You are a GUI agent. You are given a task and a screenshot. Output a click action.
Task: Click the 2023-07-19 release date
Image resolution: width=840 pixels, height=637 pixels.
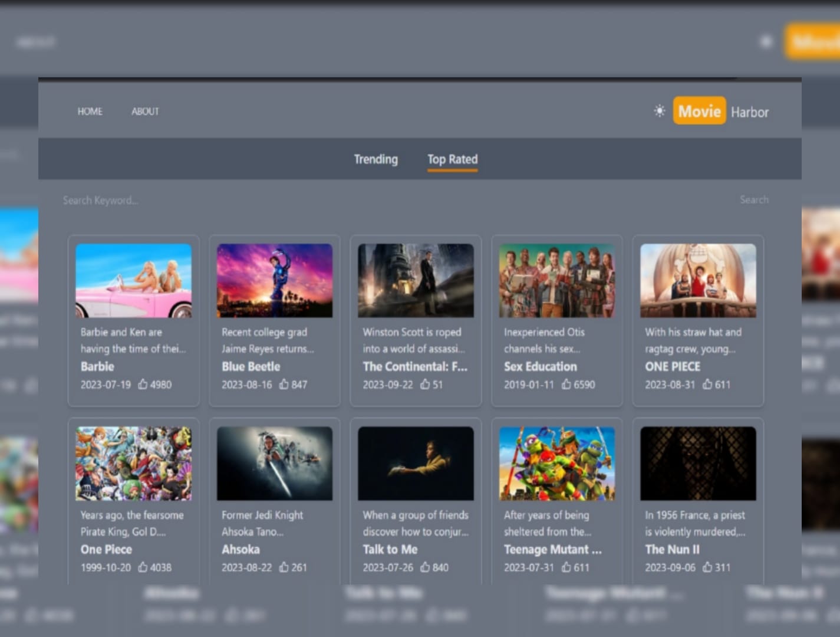tap(106, 385)
